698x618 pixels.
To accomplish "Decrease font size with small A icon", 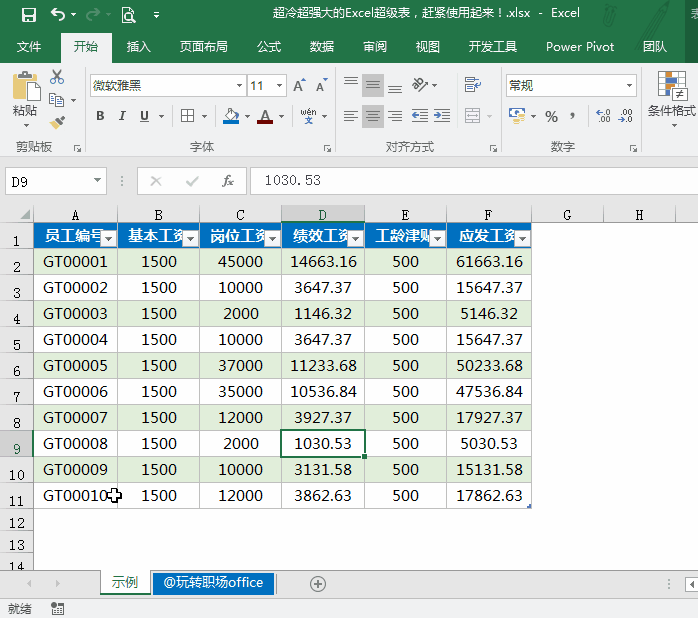I will pyautogui.click(x=321, y=85).
